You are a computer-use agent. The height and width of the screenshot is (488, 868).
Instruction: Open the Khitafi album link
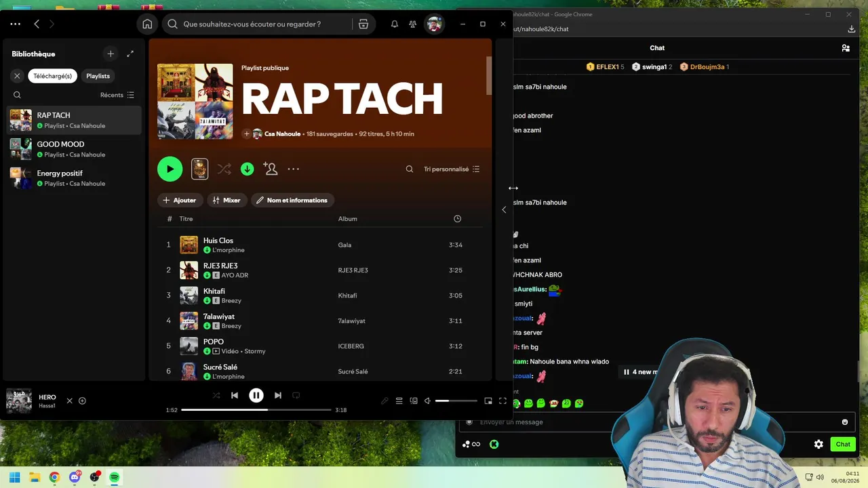click(348, 296)
